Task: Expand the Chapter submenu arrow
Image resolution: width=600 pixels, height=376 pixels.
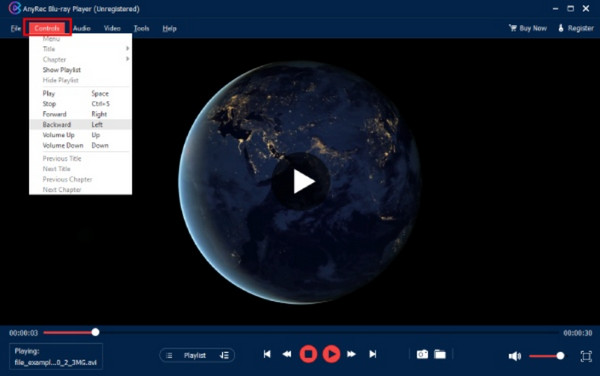Action: [x=127, y=59]
